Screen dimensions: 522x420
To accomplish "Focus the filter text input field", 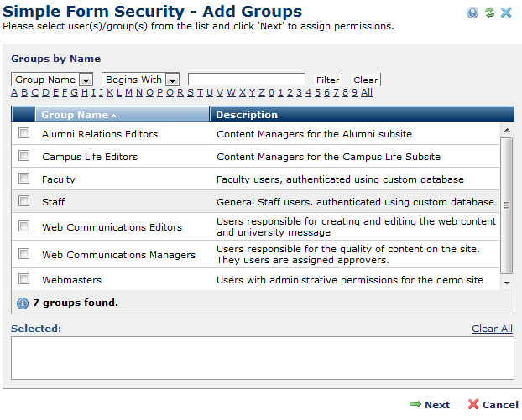I will click(246, 80).
